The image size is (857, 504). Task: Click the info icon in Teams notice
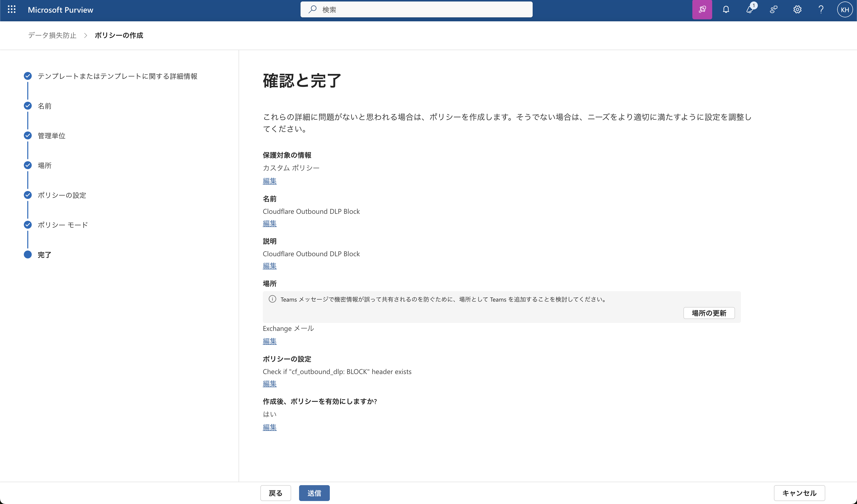click(x=273, y=299)
